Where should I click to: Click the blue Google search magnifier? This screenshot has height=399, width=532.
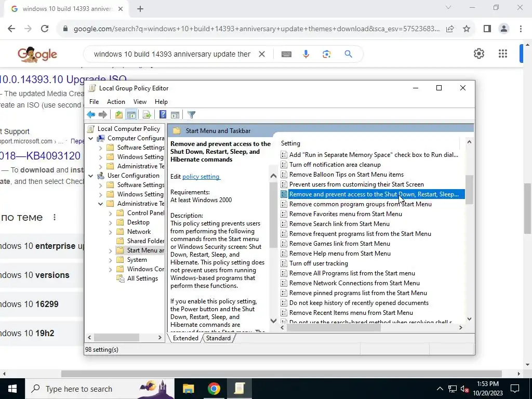348,54
